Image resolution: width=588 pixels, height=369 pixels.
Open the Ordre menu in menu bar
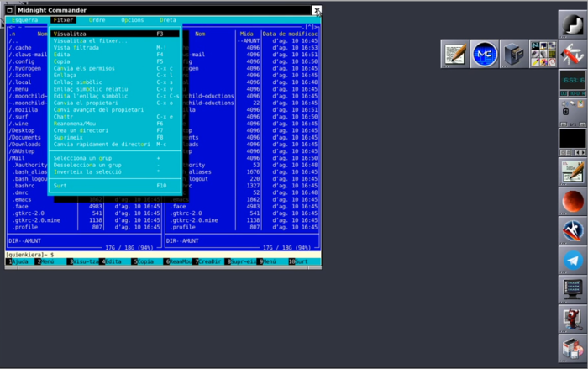97,19
